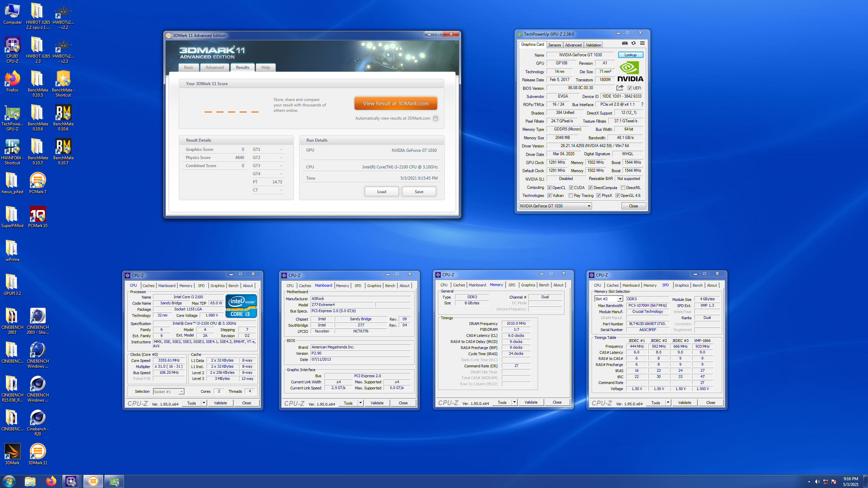Open the PCMark 10 desktop icon
The image size is (868, 488).
point(38,217)
